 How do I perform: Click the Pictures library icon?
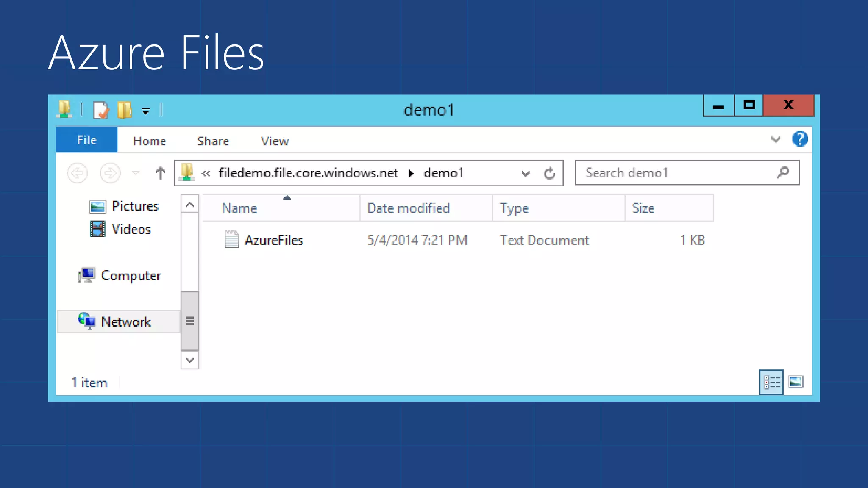click(97, 206)
